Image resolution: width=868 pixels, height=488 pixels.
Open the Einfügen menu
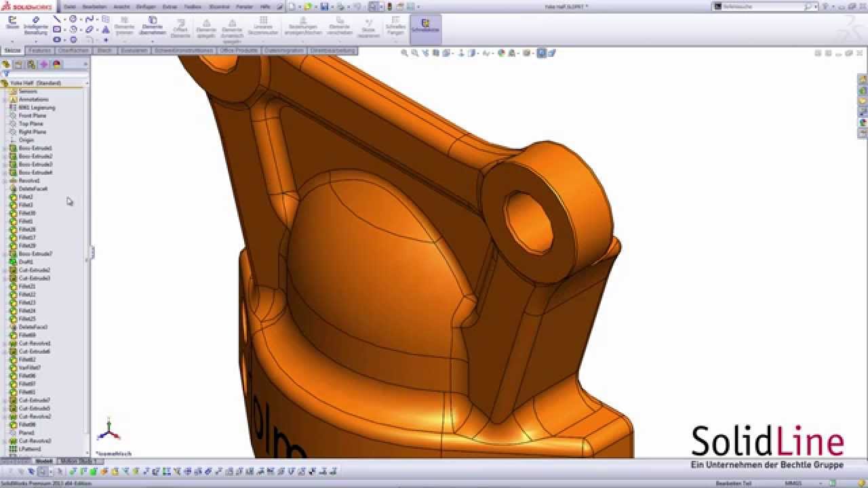145,7
